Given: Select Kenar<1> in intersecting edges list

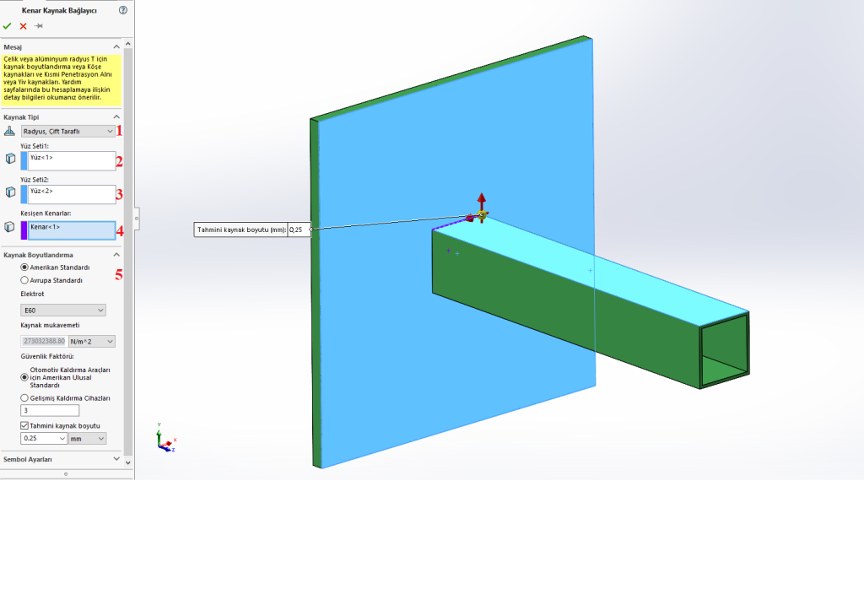Looking at the screenshot, I should 71,229.
